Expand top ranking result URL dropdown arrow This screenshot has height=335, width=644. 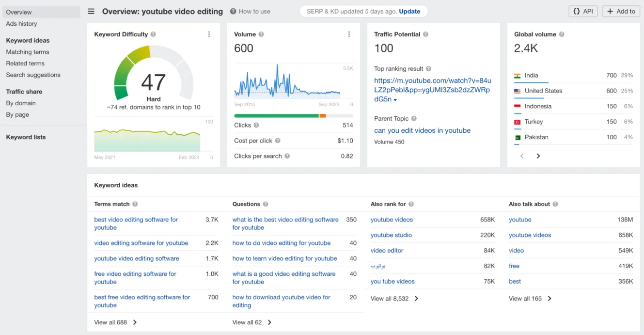[x=395, y=100]
